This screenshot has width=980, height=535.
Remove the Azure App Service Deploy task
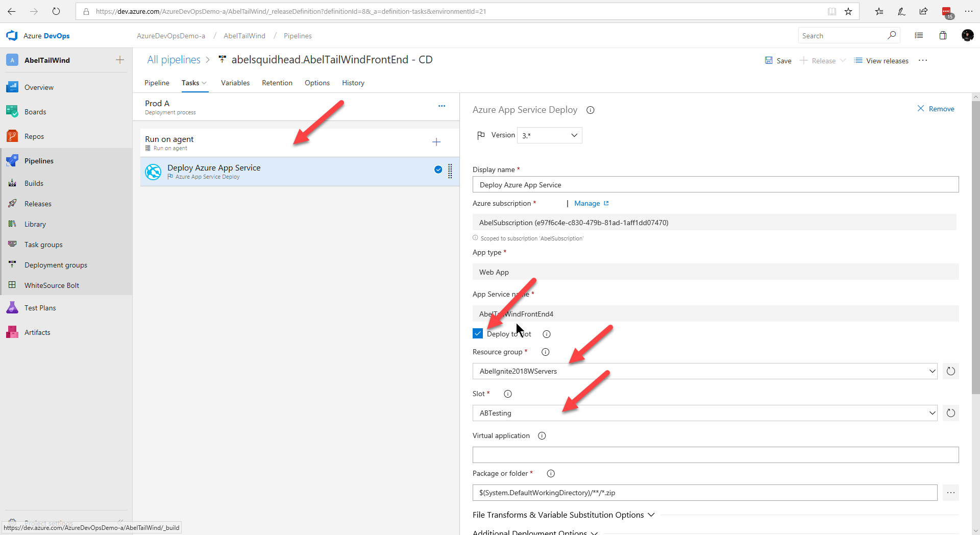(x=936, y=109)
